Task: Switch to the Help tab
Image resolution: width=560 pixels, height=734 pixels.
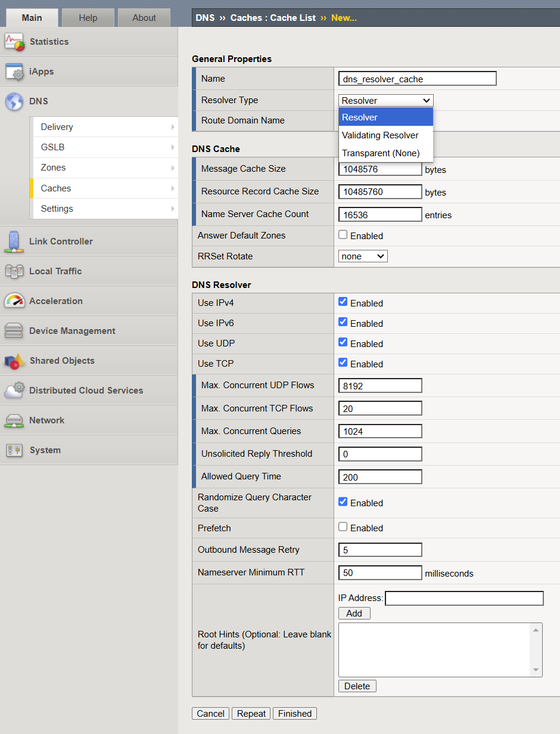Action: (88, 17)
